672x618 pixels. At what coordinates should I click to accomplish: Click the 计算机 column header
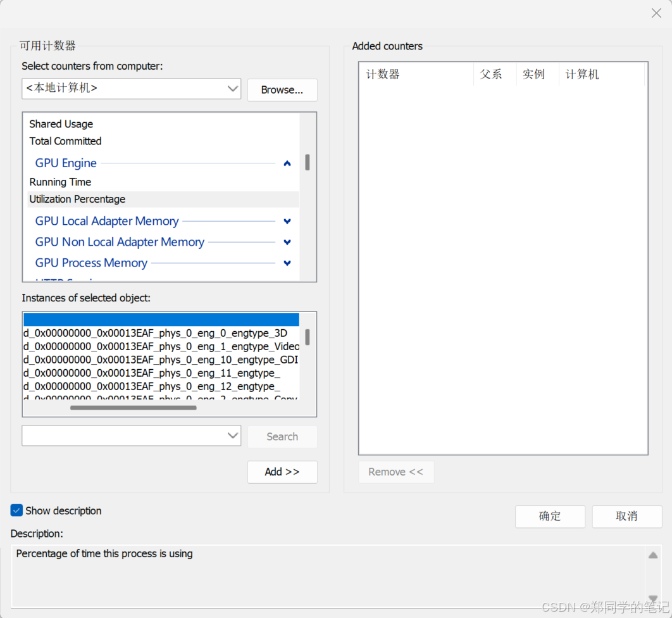(602, 74)
